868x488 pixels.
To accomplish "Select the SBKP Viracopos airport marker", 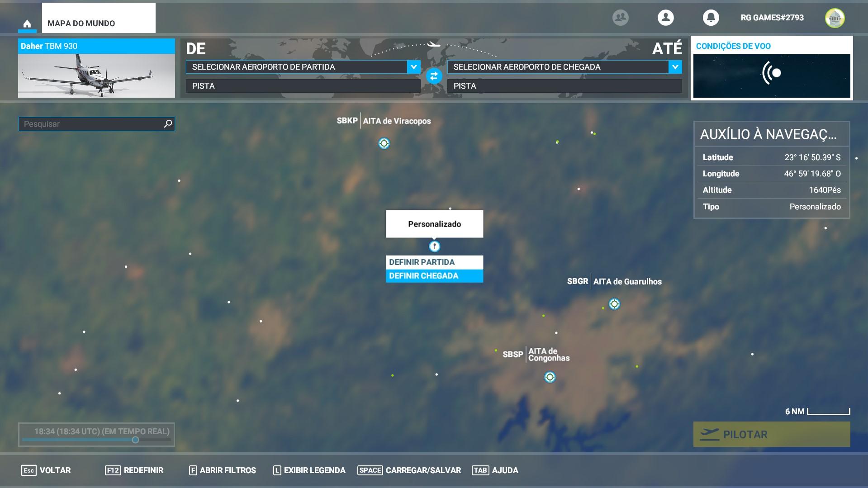I will 384,143.
